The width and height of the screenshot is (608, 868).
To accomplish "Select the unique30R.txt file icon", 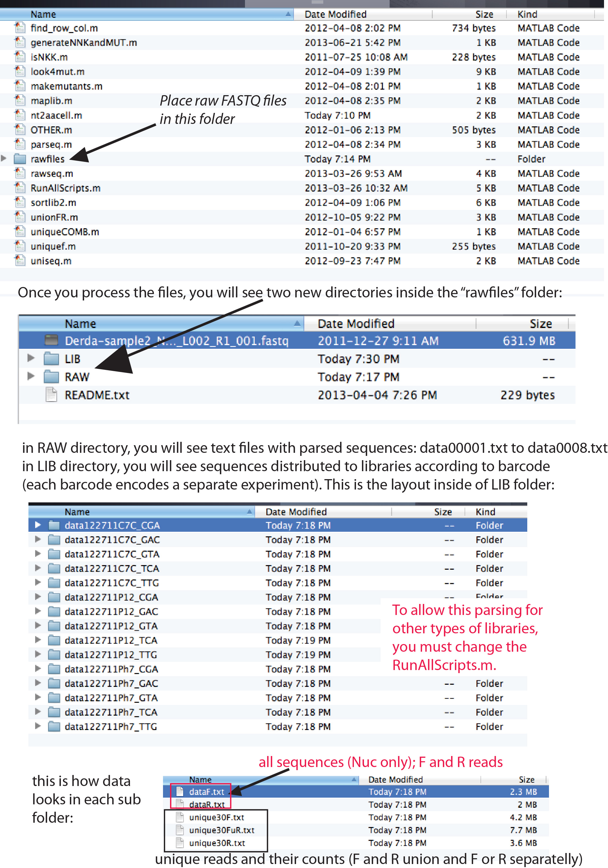I will point(180,842).
